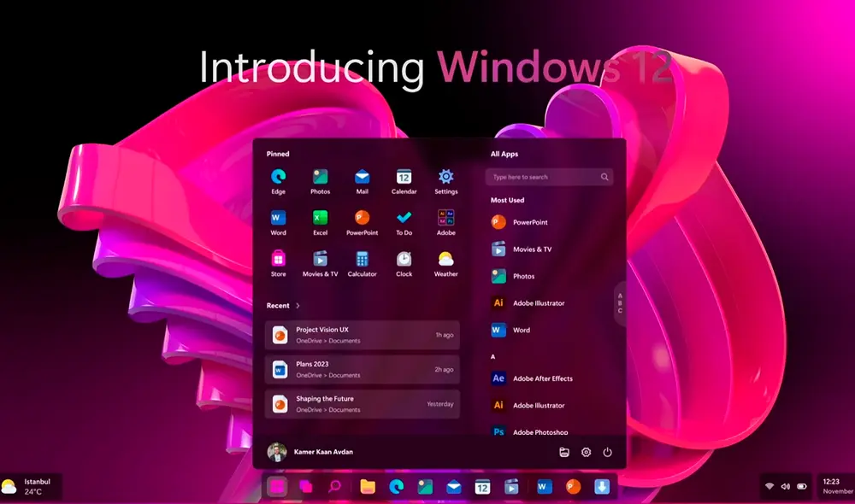Select Movies & TV from Most Used list
Screen dimensions: 855x504
tap(530, 249)
